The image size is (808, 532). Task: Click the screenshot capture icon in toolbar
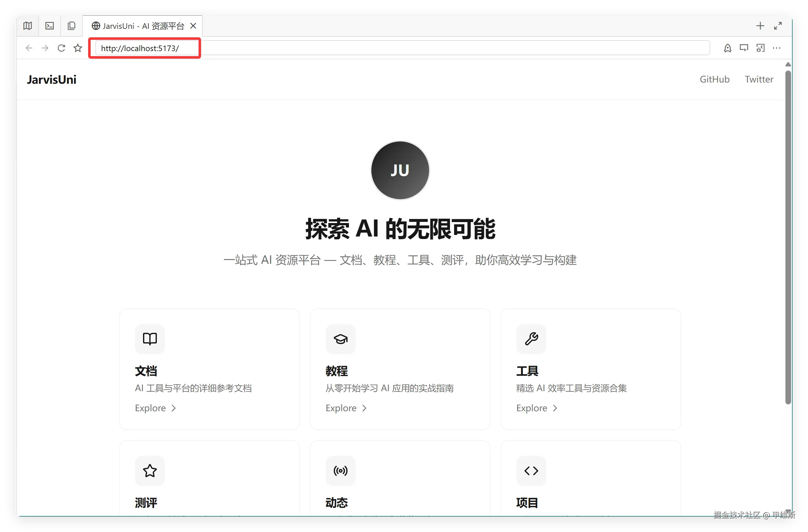point(760,48)
